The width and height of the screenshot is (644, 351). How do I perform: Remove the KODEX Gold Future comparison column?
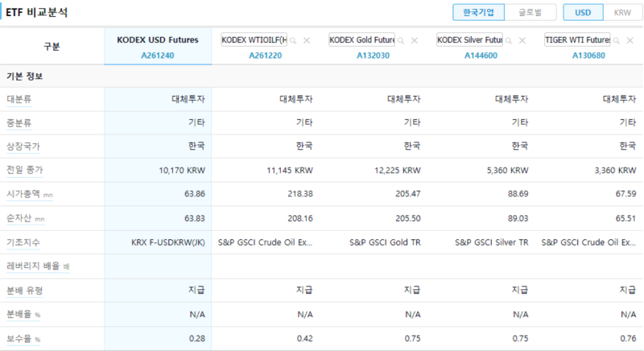coord(415,40)
